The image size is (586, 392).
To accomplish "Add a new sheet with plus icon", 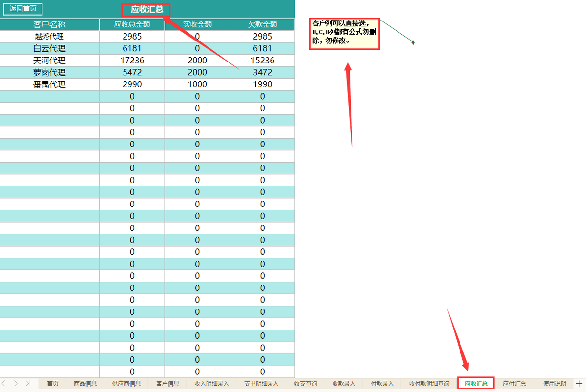I will click(579, 384).
